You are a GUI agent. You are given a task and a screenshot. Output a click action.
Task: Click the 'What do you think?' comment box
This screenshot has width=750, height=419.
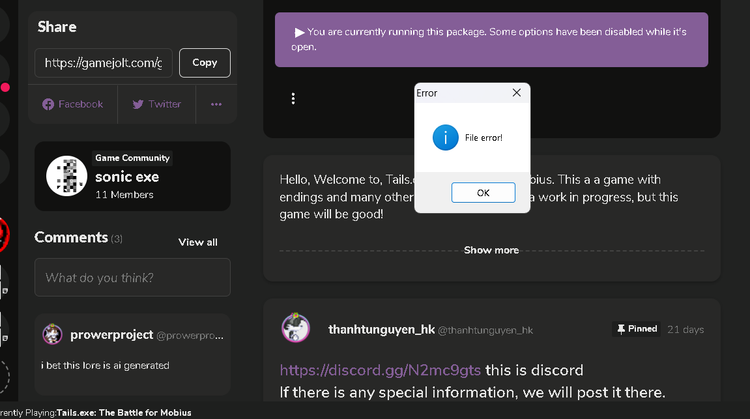[x=132, y=277]
